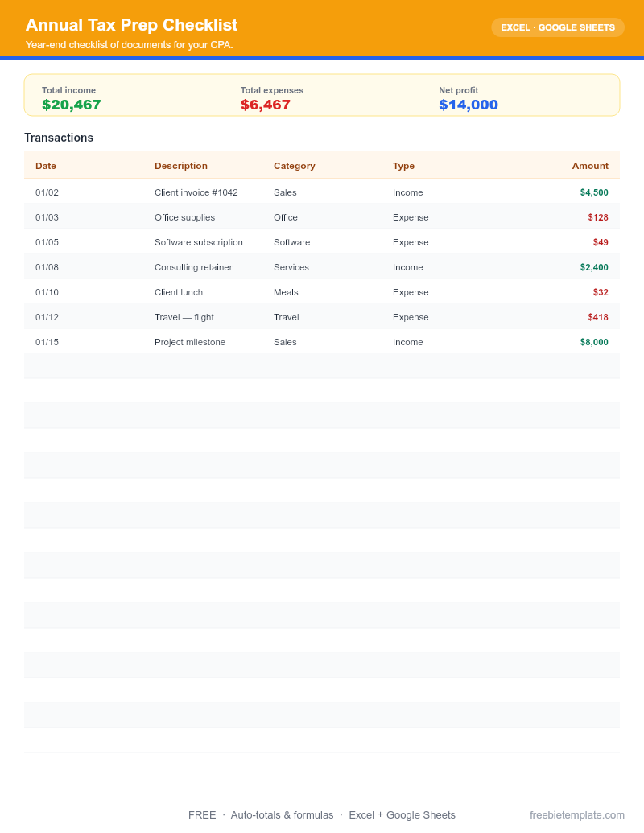Click the Amount column header
Screen dimensions: 644x833
click(590, 166)
